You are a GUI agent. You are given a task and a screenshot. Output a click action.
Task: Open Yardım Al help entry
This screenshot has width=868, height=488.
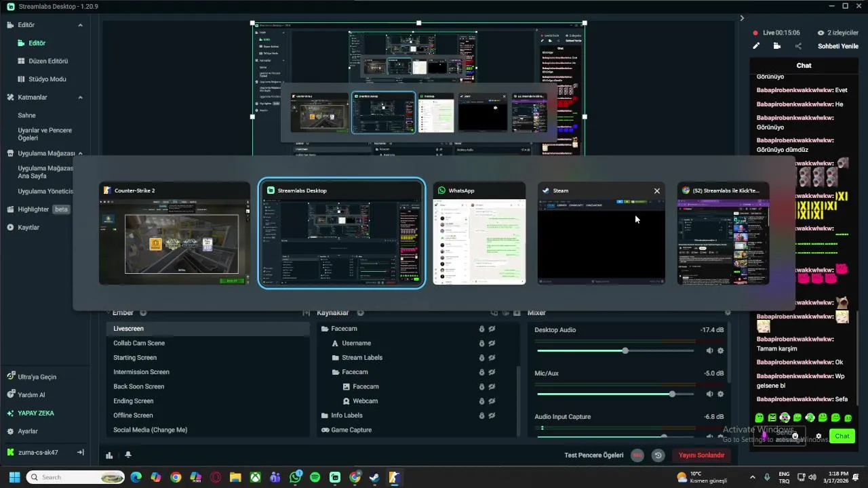[26, 395]
